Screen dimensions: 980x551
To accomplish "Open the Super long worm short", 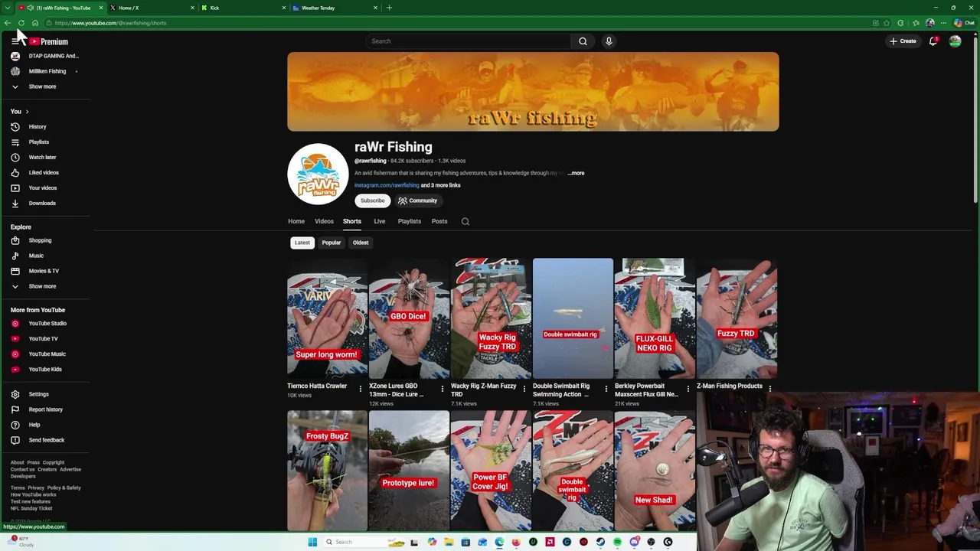I will coord(327,318).
